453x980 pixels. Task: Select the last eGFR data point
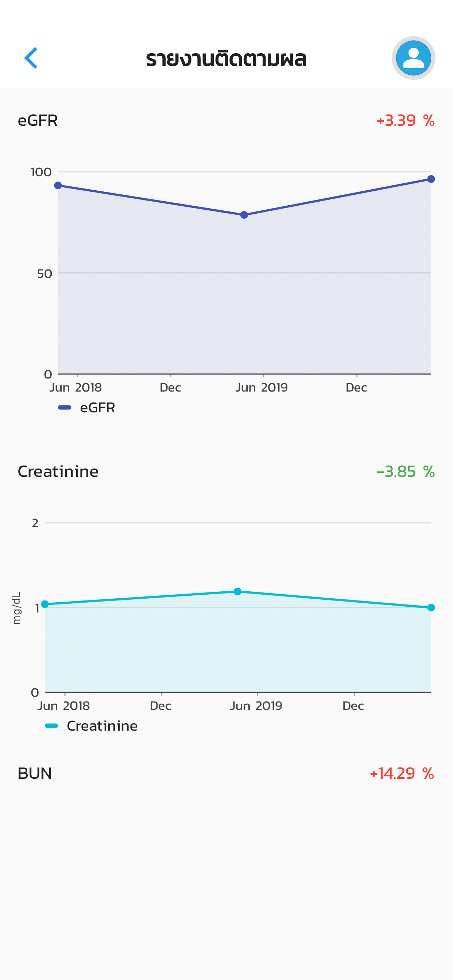pos(431,179)
